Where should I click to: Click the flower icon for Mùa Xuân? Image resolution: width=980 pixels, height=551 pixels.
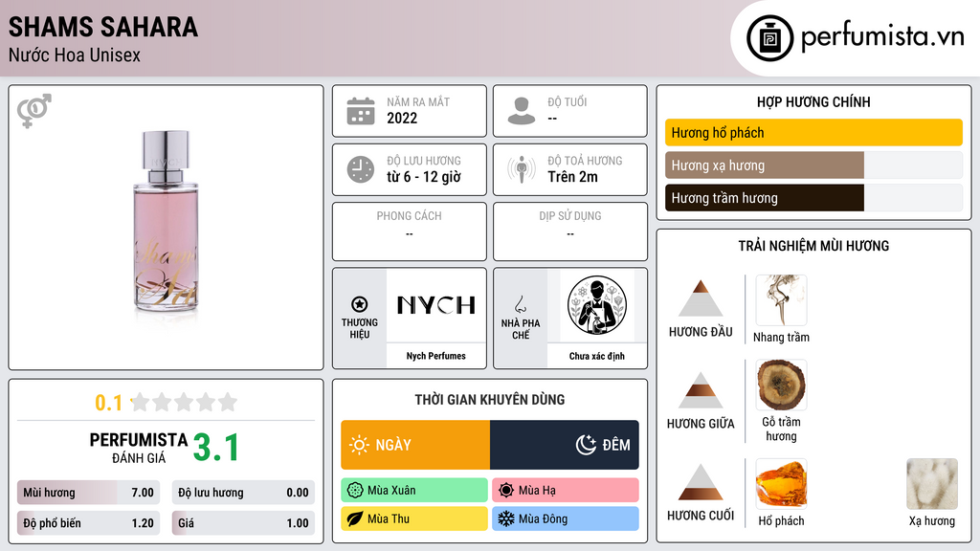(355, 491)
